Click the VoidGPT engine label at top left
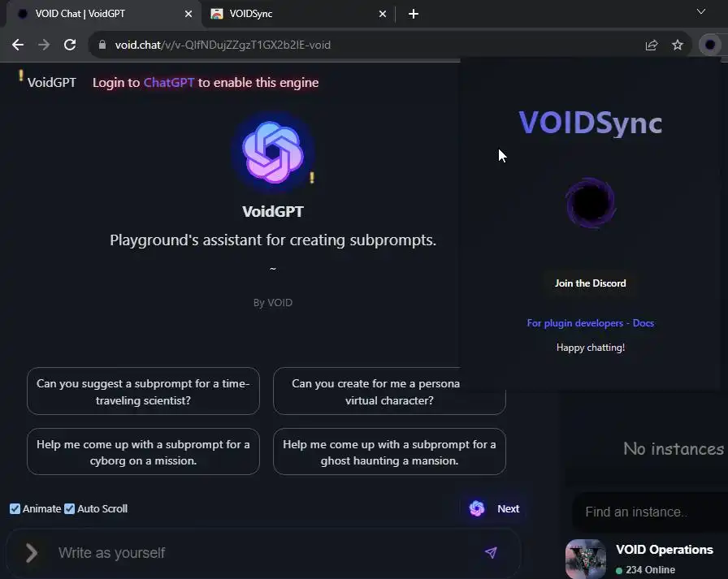The width and height of the screenshot is (728, 579). point(51,83)
